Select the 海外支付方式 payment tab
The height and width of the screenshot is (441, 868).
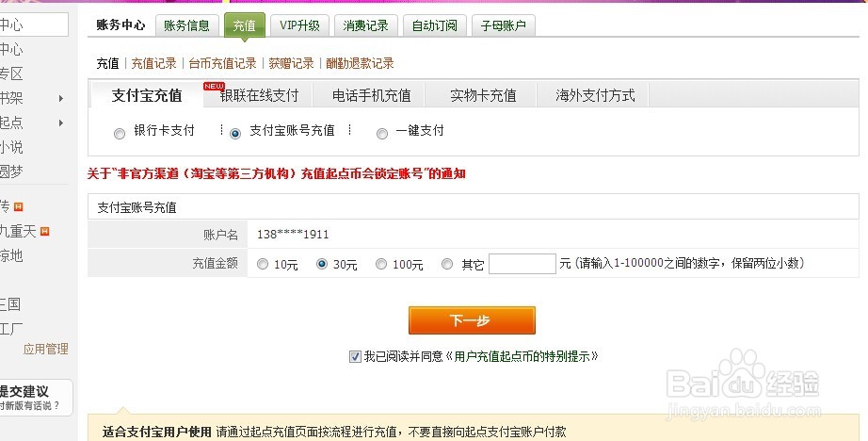[x=595, y=95]
